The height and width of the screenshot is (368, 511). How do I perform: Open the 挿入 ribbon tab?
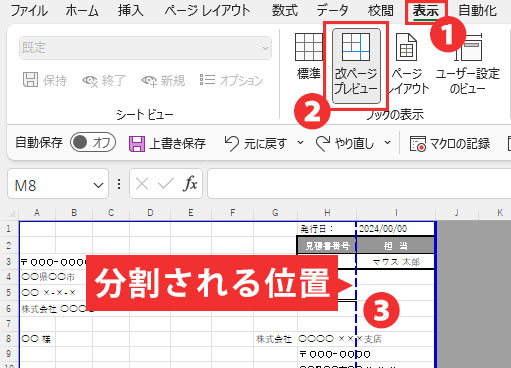tap(130, 11)
